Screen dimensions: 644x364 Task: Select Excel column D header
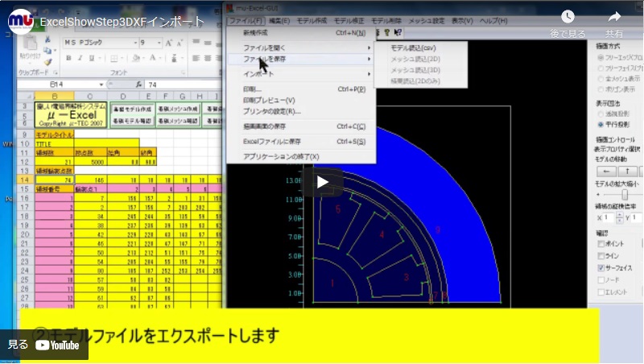coord(123,96)
